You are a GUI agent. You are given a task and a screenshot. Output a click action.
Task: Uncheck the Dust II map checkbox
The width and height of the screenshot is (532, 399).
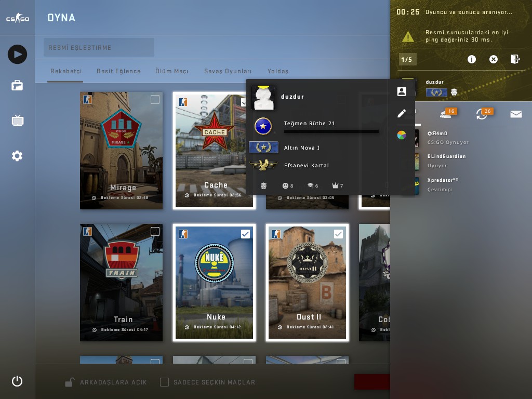(338, 234)
